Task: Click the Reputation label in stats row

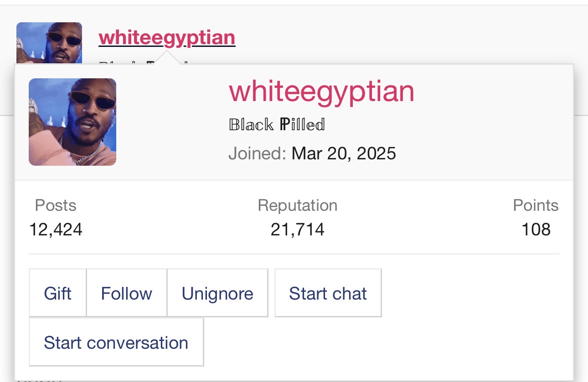Action: [298, 205]
